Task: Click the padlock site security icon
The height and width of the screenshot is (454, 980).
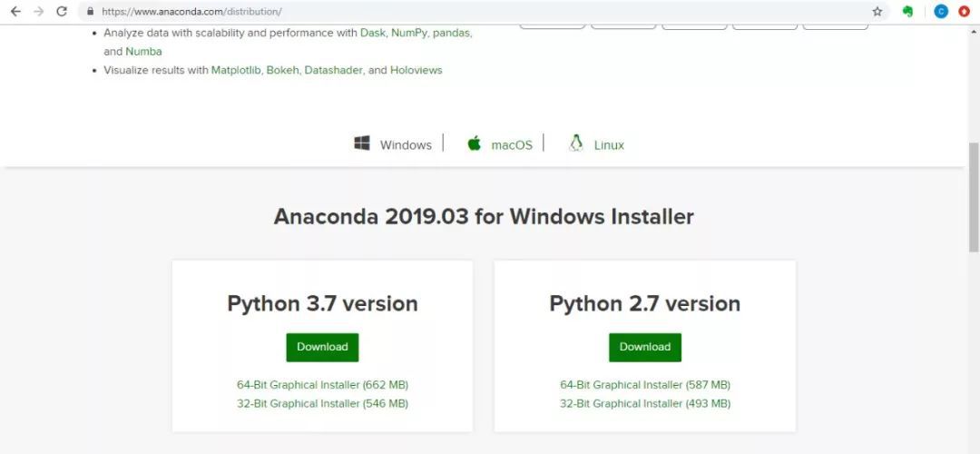Action: pyautogui.click(x=91, y=11)
